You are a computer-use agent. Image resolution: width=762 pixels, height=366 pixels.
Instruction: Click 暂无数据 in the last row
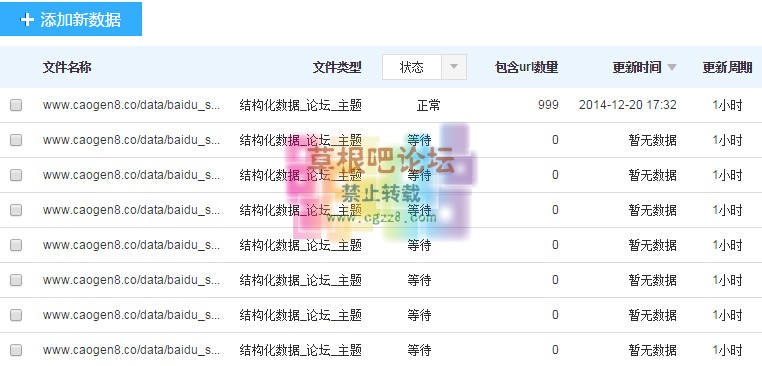[653, 350]
